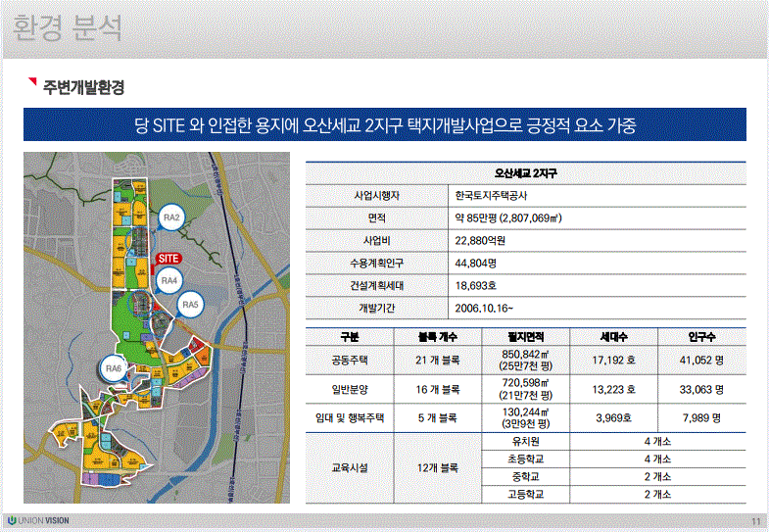This screenshot has height=532, width=769.
Task: Click the red SITE label on the map
Action: (x=168, y=259)
